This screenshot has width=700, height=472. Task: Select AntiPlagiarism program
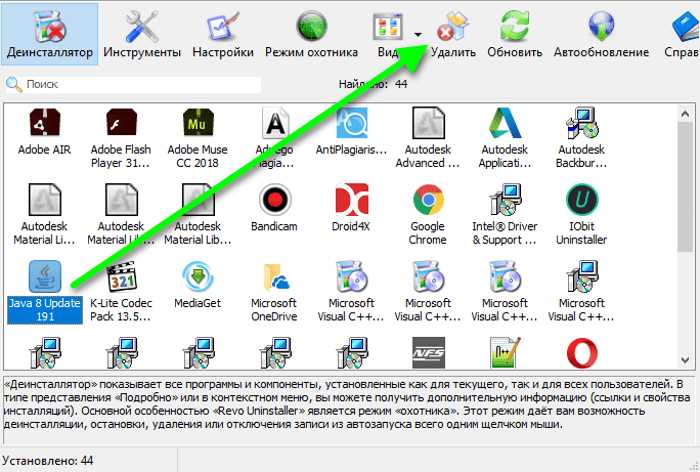tap(351, 132)
